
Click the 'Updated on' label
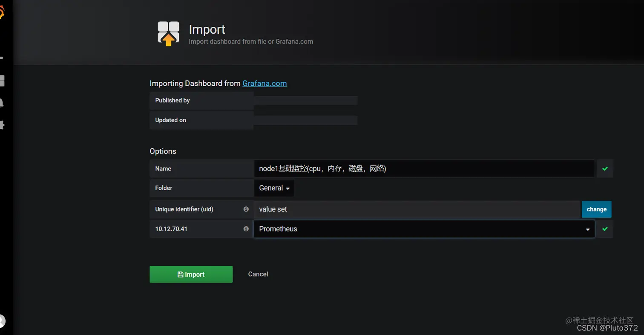(x=170, y=120)
